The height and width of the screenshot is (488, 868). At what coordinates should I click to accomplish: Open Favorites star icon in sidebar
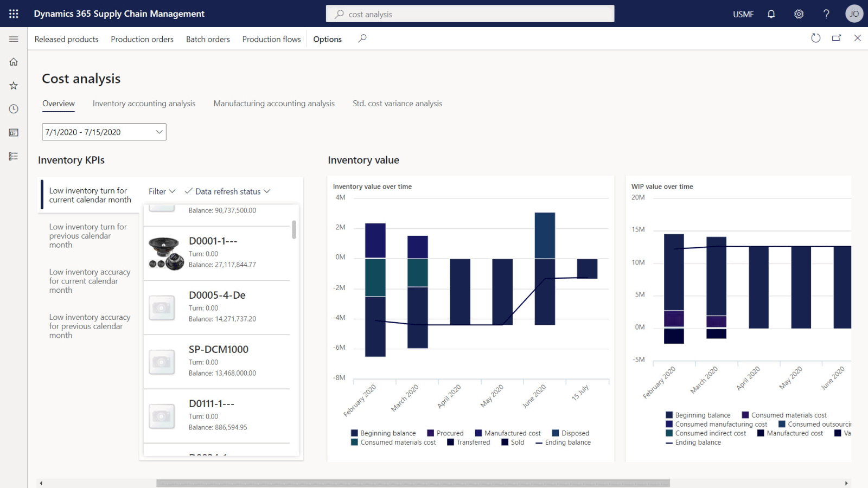(x=14, y=86)
